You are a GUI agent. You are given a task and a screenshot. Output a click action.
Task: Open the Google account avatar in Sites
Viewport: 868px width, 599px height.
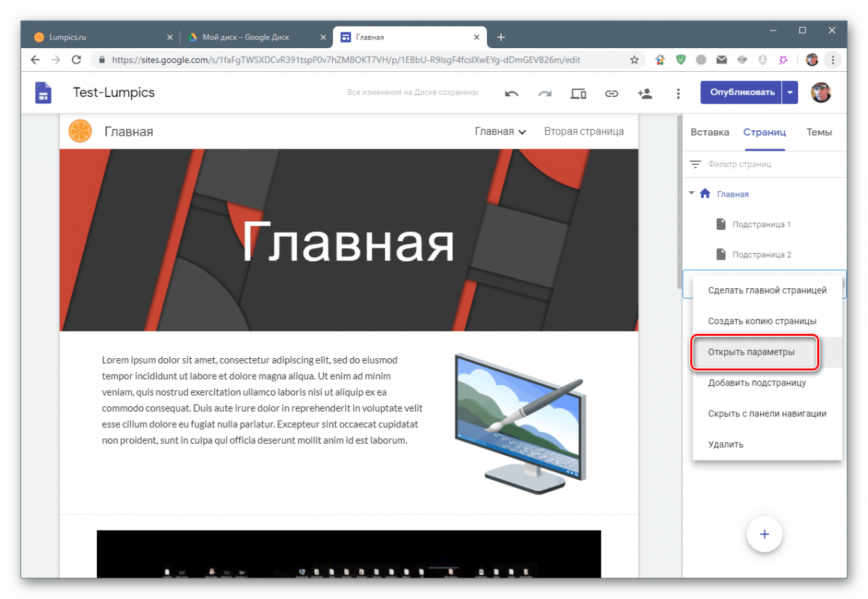click(x=821, y=92)
